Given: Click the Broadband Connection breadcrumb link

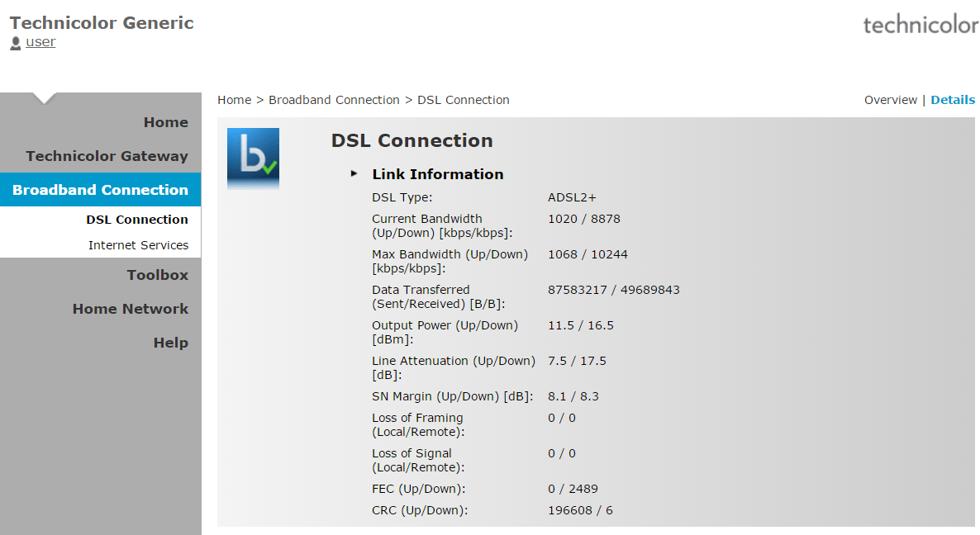Looking at the screenshot, I should tap(334, 100).
